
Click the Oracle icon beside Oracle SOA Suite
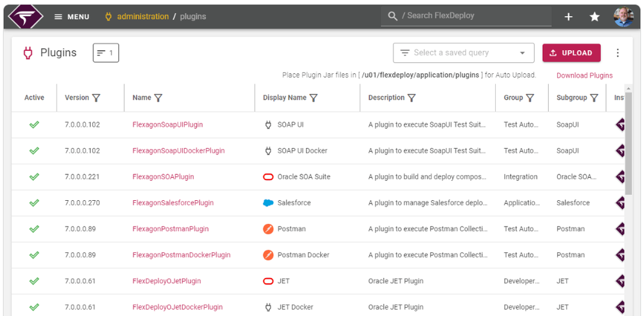[268, 177]
